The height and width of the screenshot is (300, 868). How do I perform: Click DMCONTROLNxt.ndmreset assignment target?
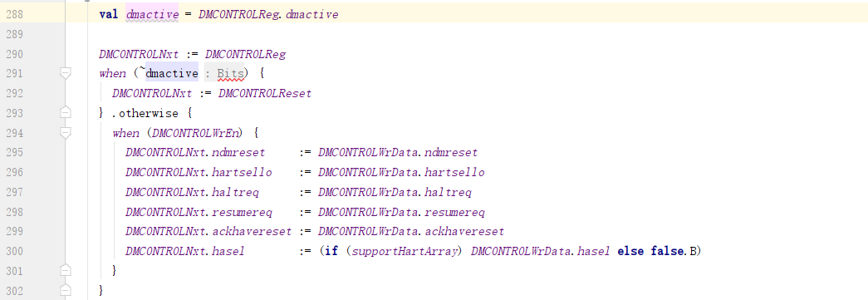click(x=195, y=153)
